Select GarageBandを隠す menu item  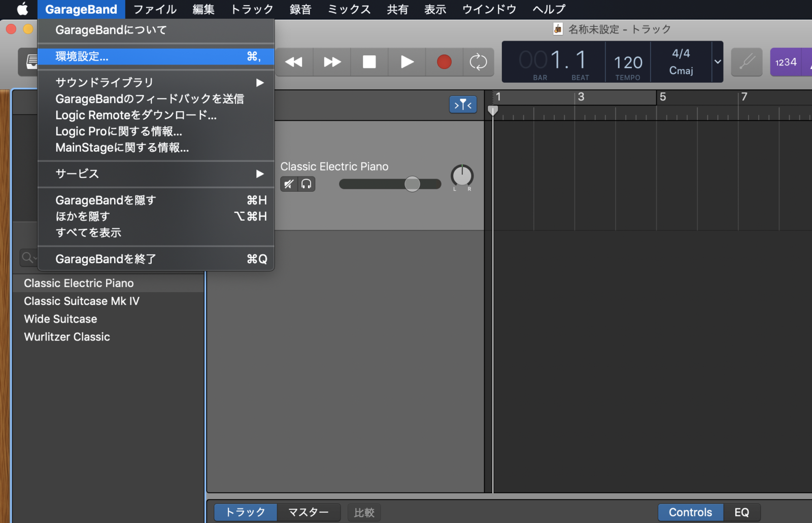[156, 200]
